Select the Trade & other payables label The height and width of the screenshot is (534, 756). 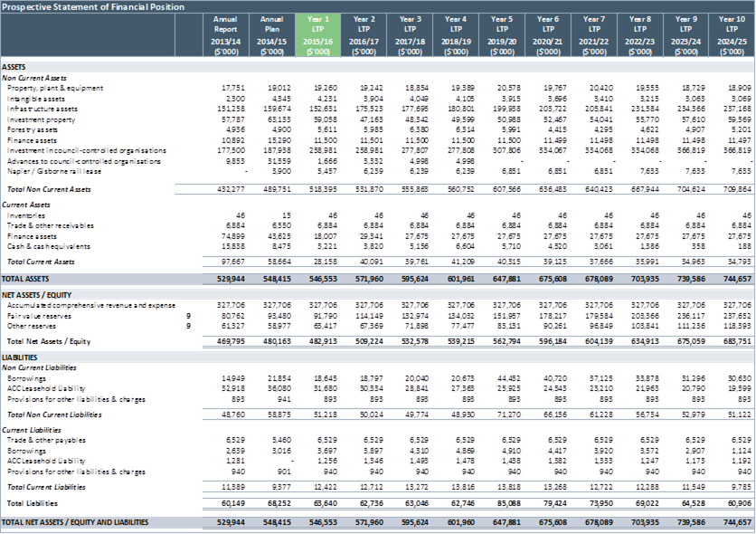coord(46,441)
